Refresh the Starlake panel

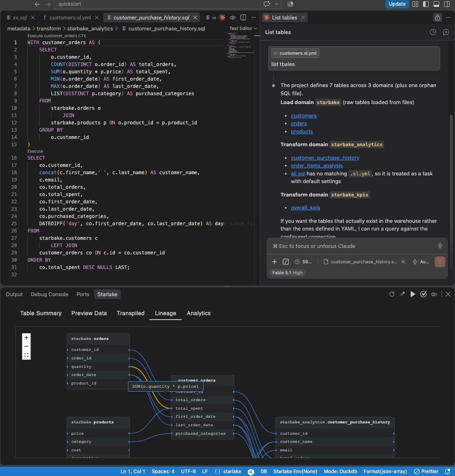click(392, 294)
